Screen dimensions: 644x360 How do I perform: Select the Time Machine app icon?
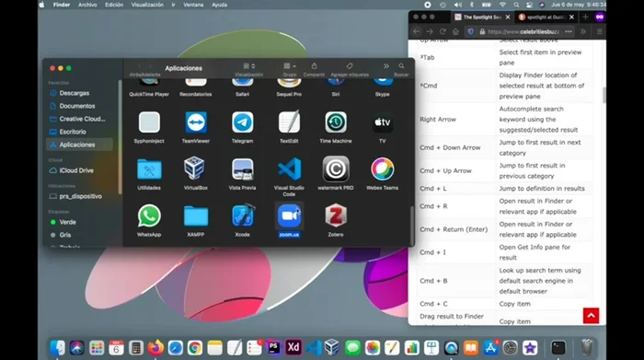point(336,122)
